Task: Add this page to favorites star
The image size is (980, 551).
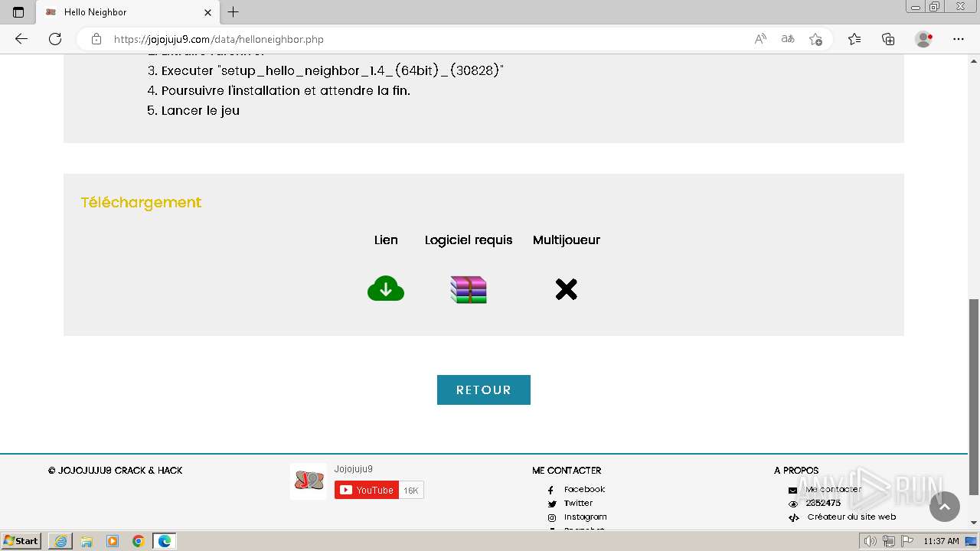Action: (815, 39)
